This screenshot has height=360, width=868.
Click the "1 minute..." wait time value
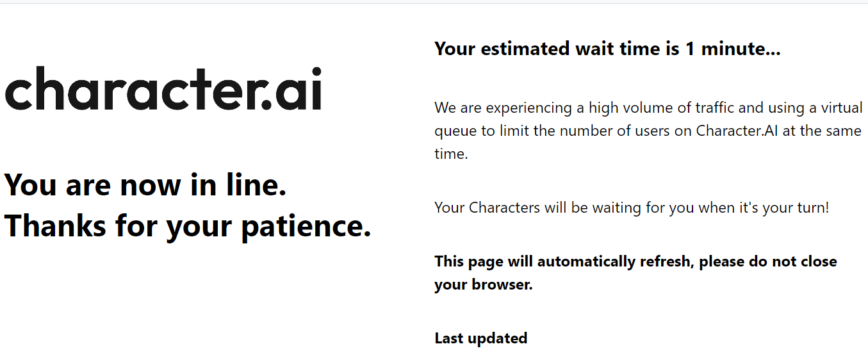(x=732, y=49)
